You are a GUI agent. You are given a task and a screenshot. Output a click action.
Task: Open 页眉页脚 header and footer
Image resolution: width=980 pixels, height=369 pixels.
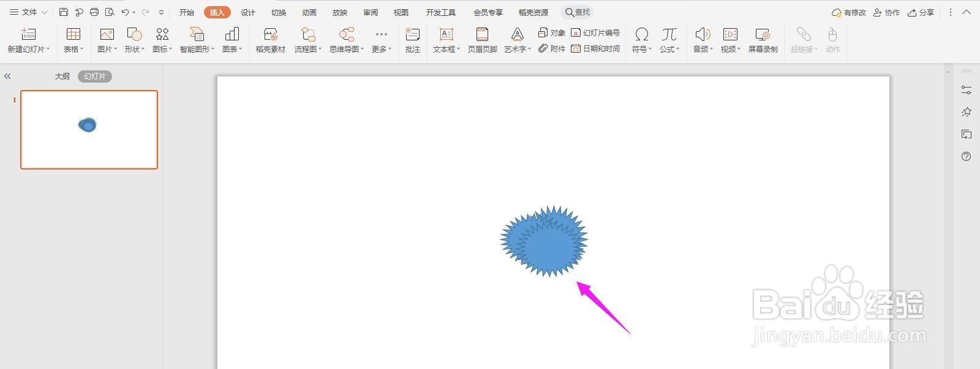[483, 40]
